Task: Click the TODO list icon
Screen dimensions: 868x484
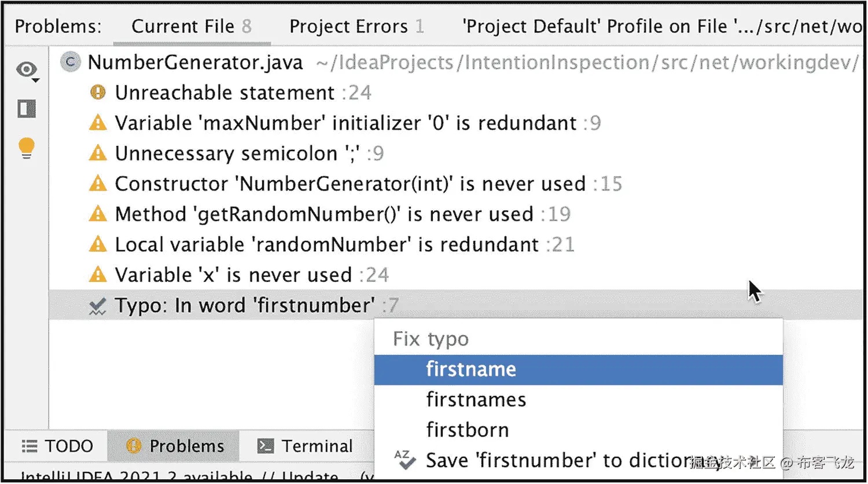Action: click(30, 446)
